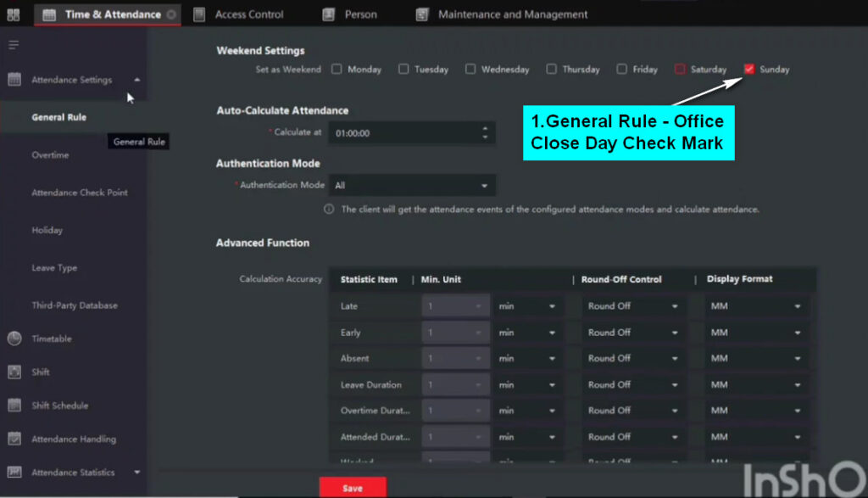The height and width of the screenshot is (498, 868).
Task: Open Overtime Duration Round-Off dropdown
Action: (632, 411)
